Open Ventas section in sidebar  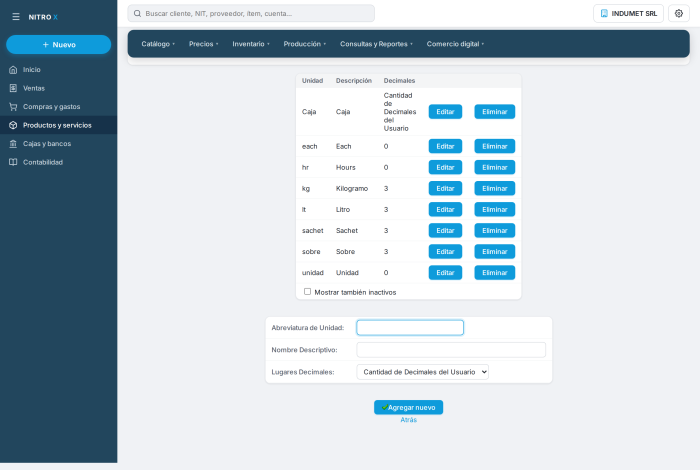[58, 88]
